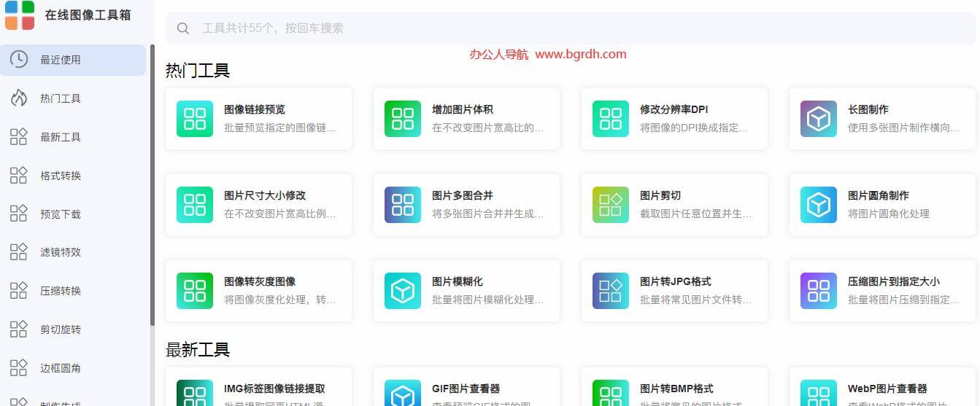980x406 pixels.
Task: Open the 修改分辨率DPI tool title
Action: point(674,109)
